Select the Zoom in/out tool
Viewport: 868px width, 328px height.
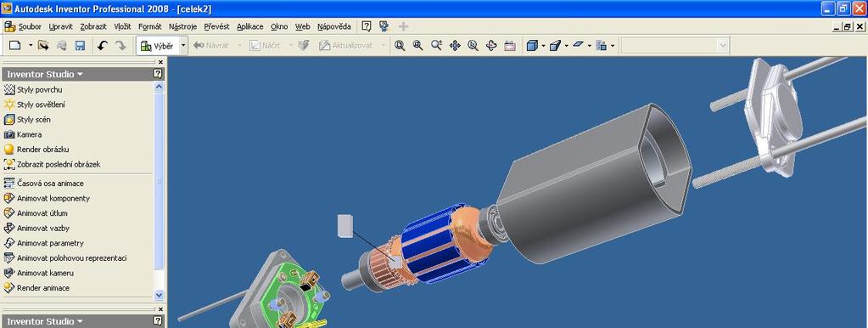point(436,46)
